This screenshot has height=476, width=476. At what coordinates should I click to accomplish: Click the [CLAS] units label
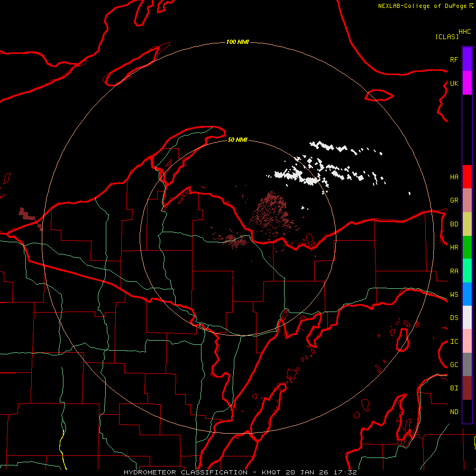click(x=447, y=37)
